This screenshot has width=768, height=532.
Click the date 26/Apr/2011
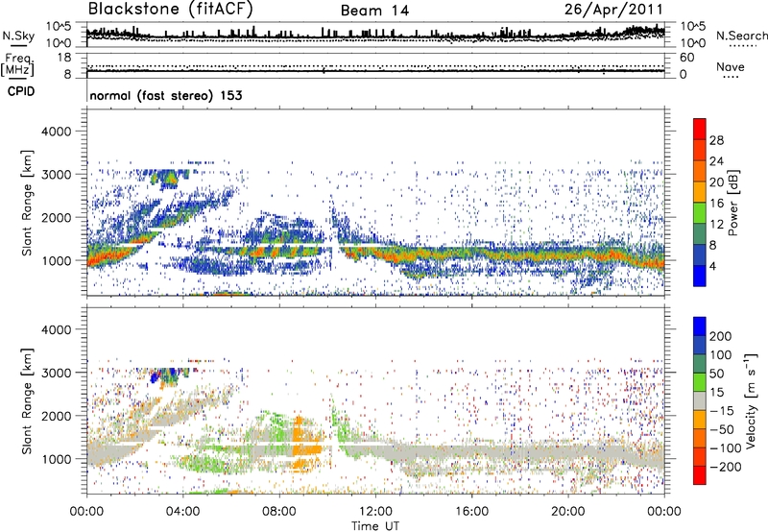[x=613, y=10]
